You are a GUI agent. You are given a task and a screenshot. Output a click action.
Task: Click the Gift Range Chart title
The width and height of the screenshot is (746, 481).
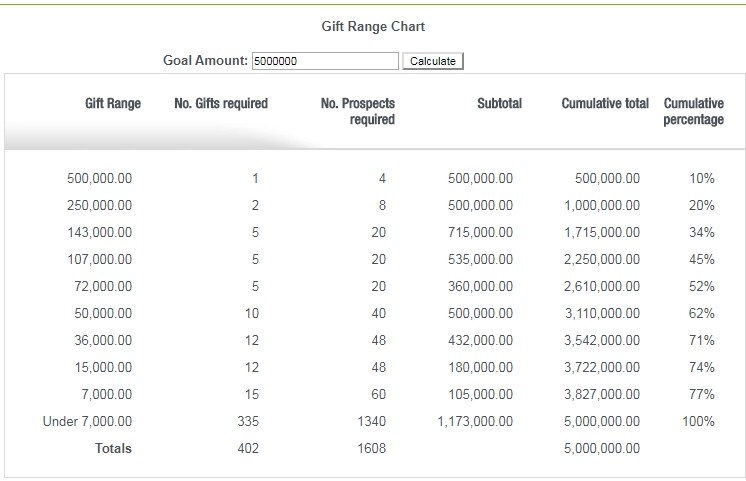[x=373, y=26]
